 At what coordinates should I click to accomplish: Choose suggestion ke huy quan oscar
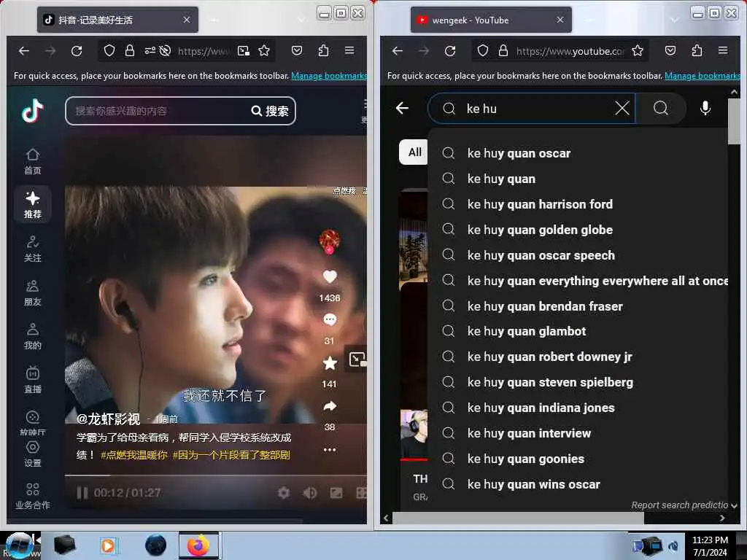pyautogui.click(x=578, y=153)
